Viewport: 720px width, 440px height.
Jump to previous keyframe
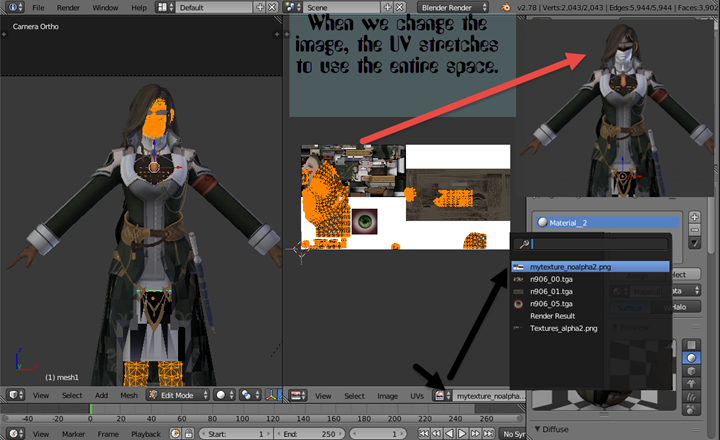(436, 434)
